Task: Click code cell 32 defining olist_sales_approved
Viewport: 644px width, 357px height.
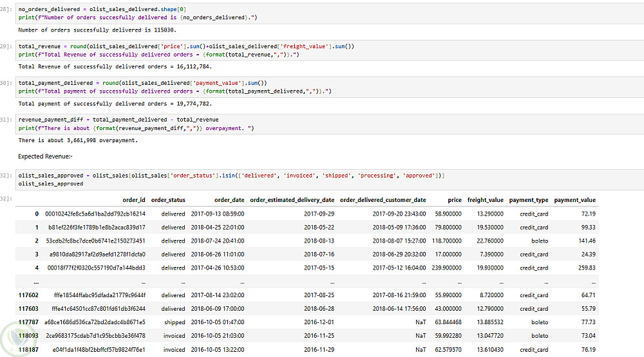Action: click(330, 179)
